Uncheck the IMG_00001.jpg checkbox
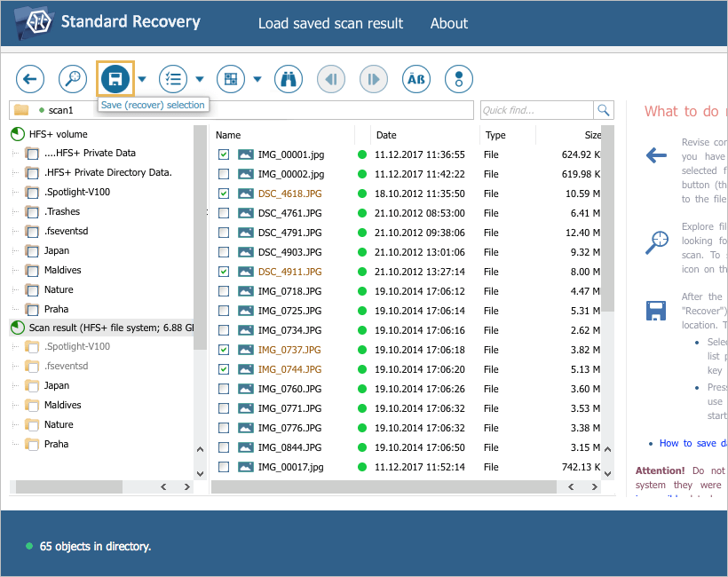The width and height of the screenshot is (728, 577). pyautogui.click(x=224, y=154)
